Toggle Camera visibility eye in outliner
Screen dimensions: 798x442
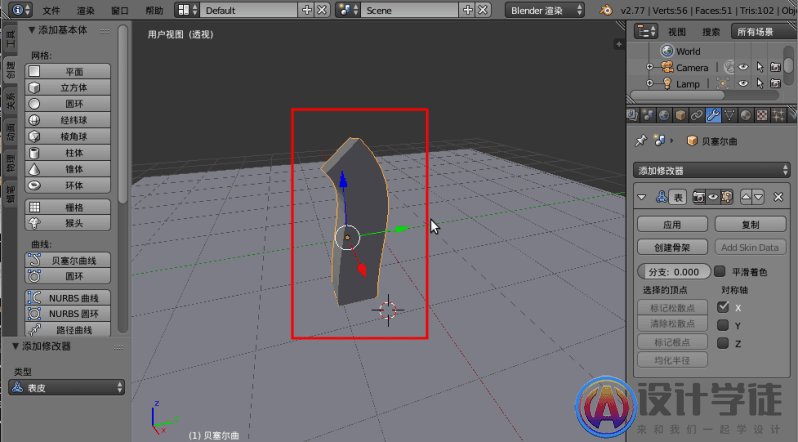(x=744, y=67)
